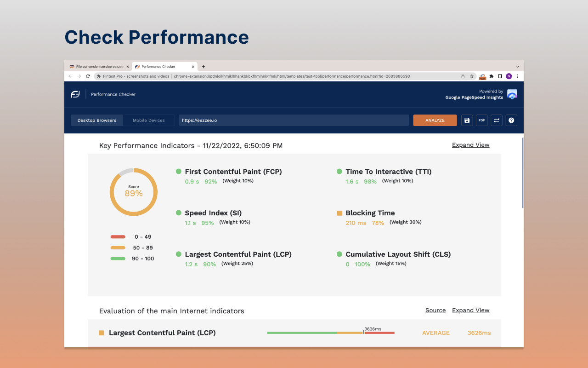Click the LCP 3626ms progress bar
The width and height of the screenshot is (588, 368).
click(331, 333)
